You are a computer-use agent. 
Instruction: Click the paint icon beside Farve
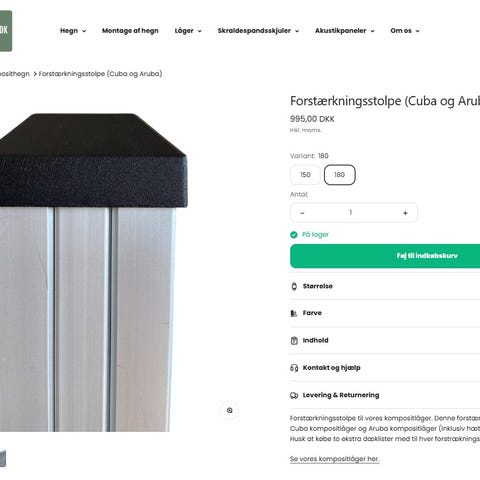pos(294,313)
